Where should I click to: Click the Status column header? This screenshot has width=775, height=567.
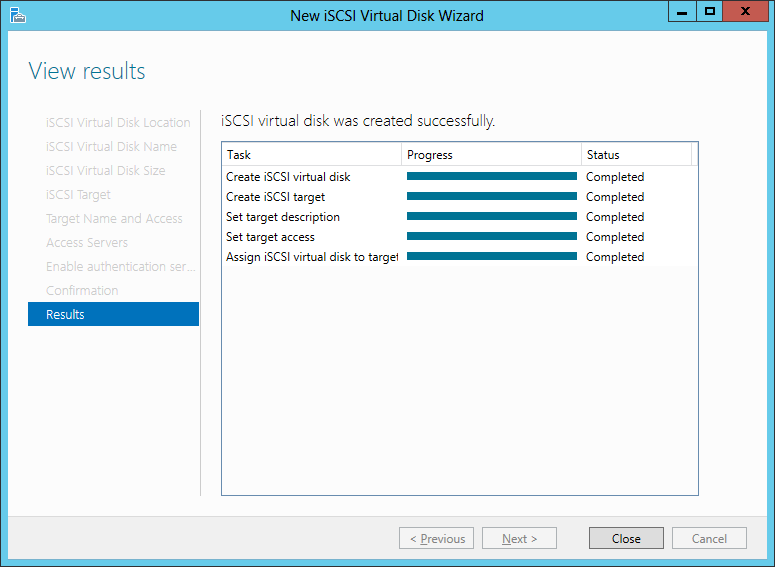pyautogui.click(x=636, y=154)
